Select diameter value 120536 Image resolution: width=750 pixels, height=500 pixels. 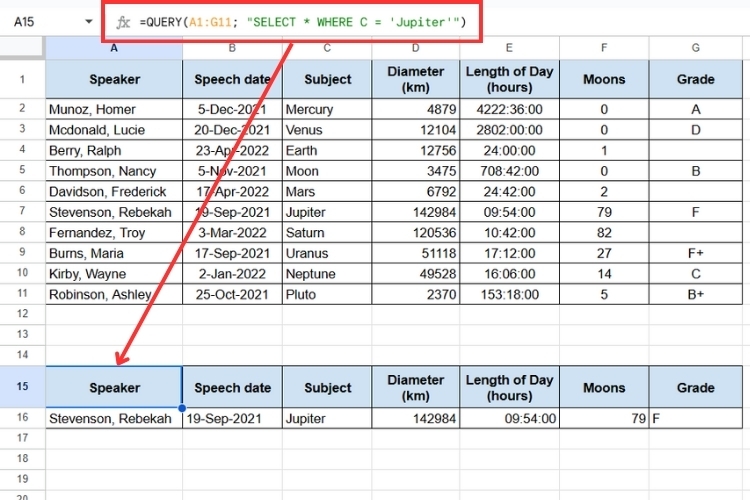pyautogui.click(x=416, y=233)
